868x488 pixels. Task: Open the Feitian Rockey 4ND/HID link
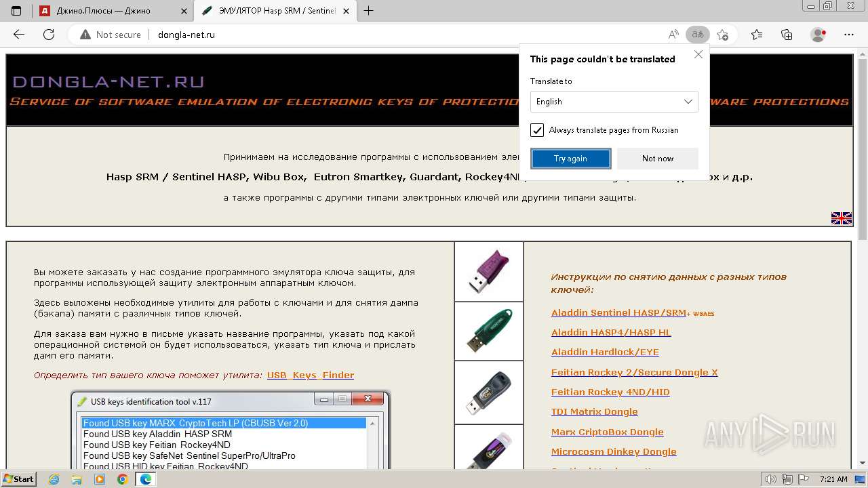coord(610,392)
